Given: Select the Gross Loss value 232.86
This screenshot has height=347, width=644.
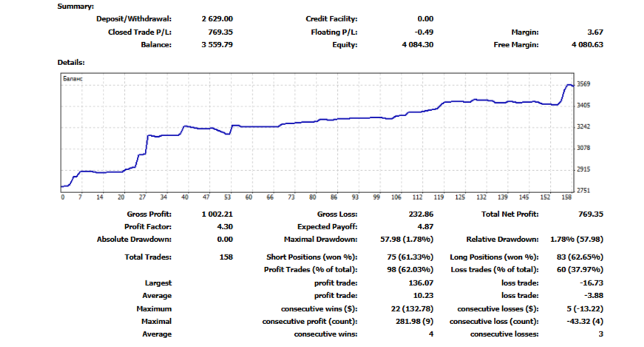Looking at the screenshot, I should click(421, 215).
